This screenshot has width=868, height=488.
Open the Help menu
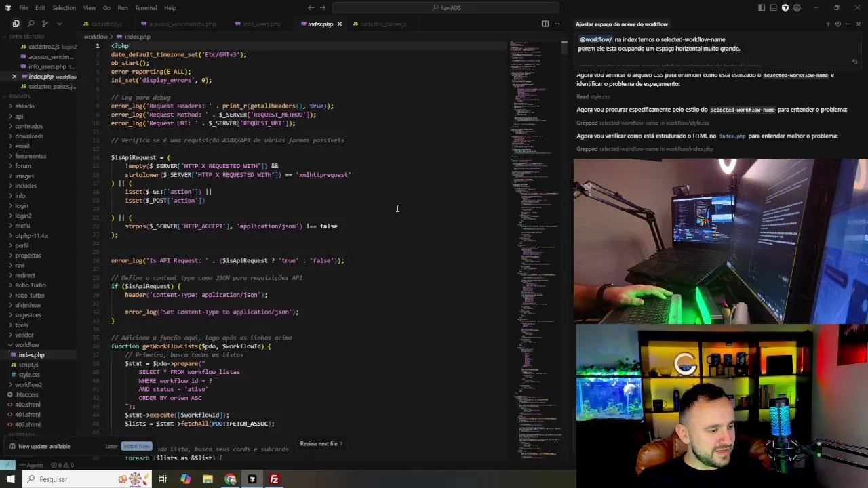pyautogui.click(x=170, y=7)
